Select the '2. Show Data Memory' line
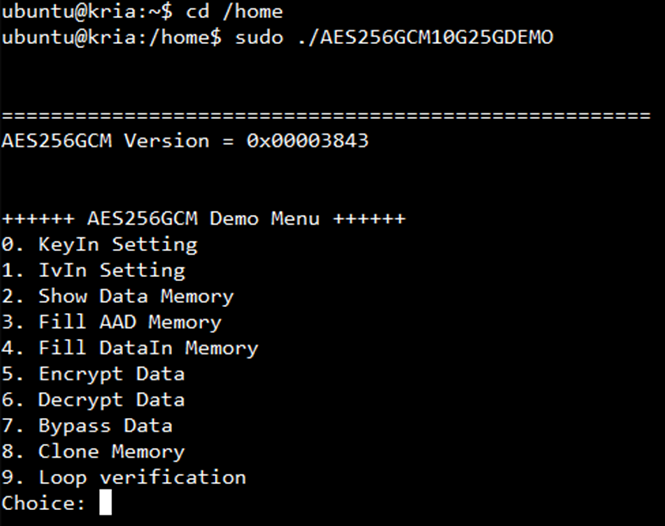This screenshot has width=665, height=526. coord(117,297)
